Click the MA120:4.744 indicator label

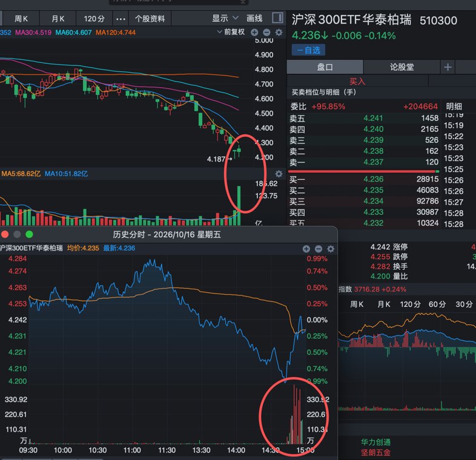(116, 33)
